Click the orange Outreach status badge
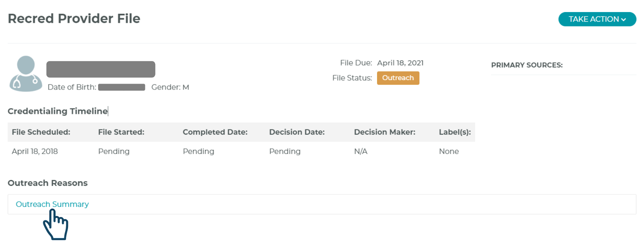 pyautogui.click(x=398, y=78)
